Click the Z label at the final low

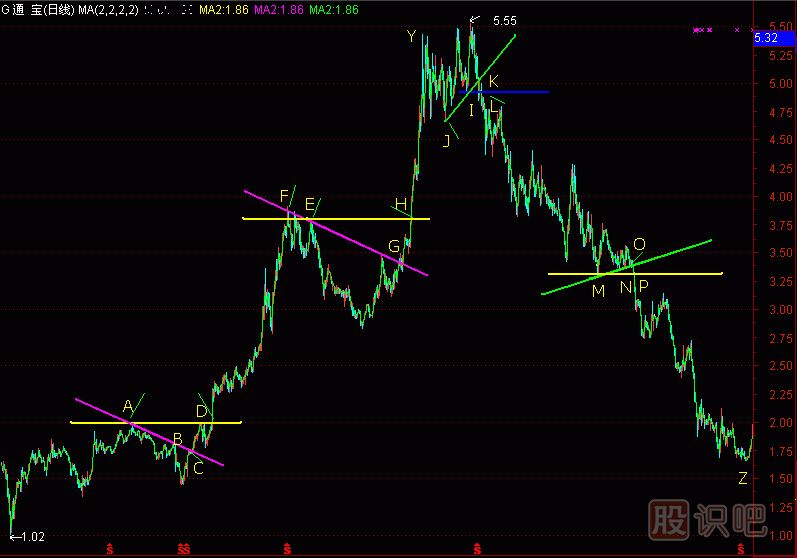tap(742, 478)
